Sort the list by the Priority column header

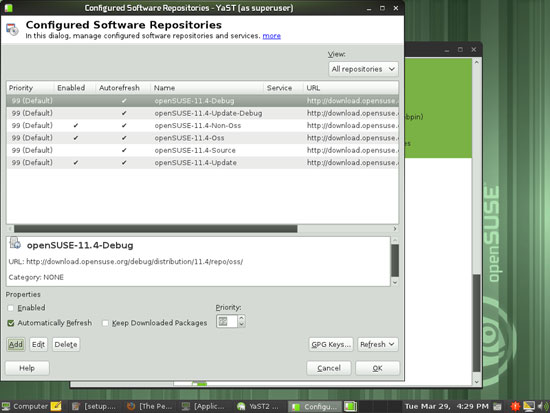[x=30, y=88]
